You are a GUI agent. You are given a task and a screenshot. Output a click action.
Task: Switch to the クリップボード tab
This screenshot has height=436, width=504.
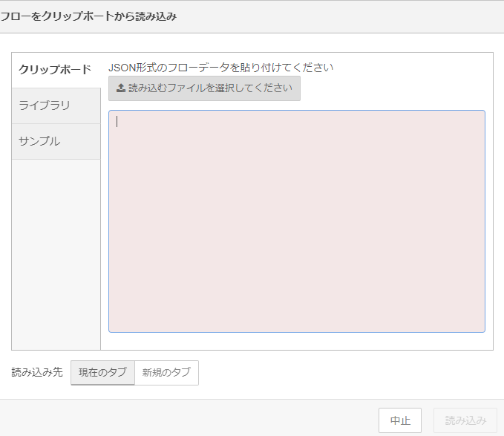point(56,70)
